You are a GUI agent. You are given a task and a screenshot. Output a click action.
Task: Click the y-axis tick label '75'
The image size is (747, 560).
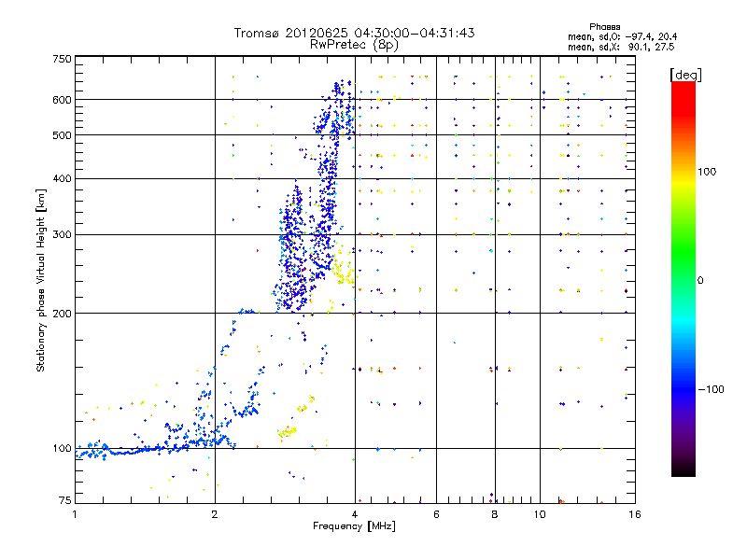click(x=64, y=500)
